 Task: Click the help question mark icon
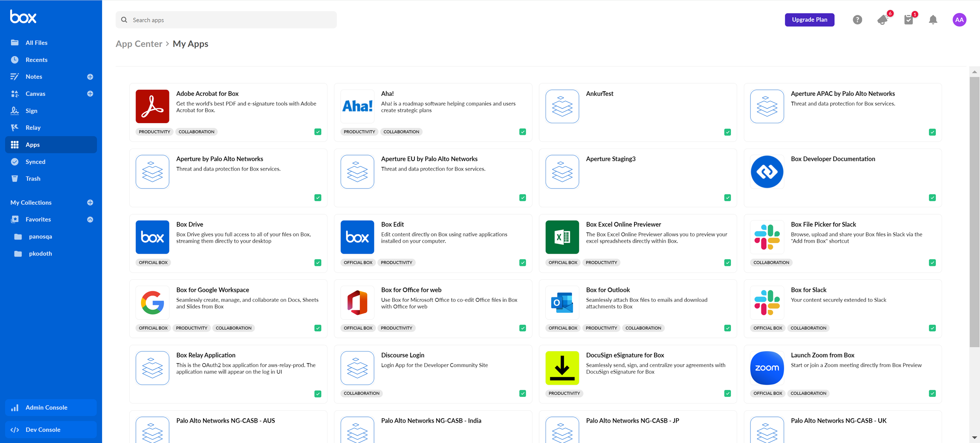pos(857,20)
